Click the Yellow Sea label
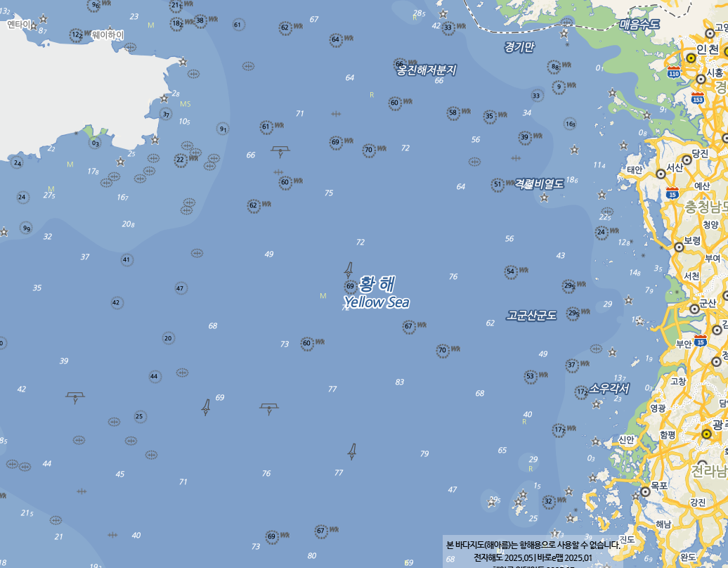The width and height of the screenshot is (728, 568). coord(377,302)
